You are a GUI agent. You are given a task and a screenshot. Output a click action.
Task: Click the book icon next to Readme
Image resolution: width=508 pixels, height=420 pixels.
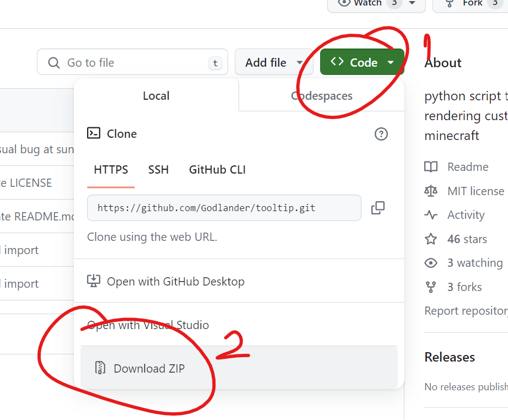click(431, 167)
